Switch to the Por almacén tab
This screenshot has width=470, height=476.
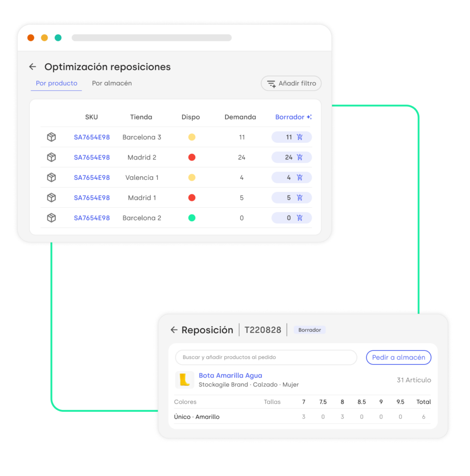[112, 83]
